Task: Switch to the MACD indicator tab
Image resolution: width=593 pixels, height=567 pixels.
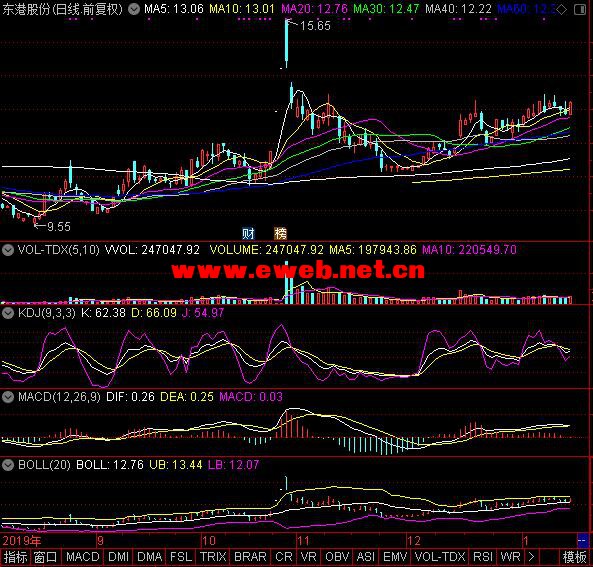Action: click(x=82, y=557)
